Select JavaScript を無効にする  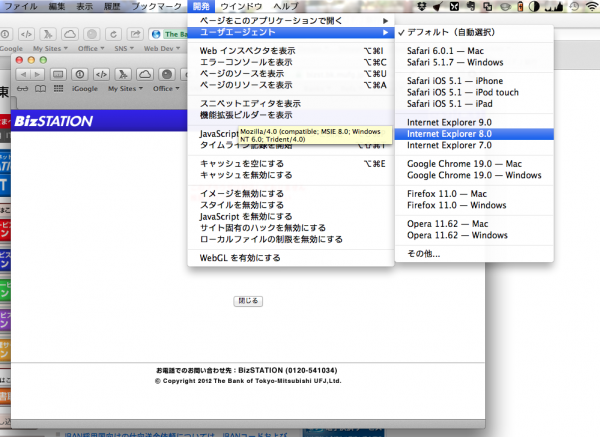click(291, 217)
